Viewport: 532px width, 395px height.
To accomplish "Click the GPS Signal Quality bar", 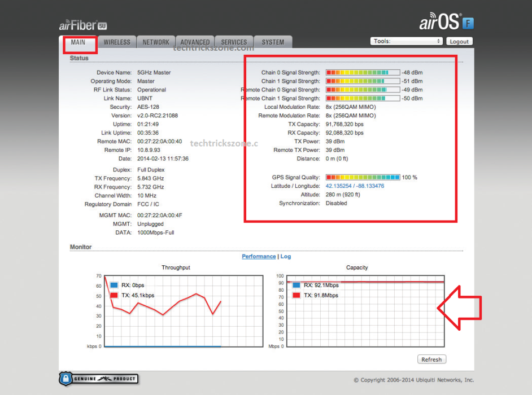I will tap(363, 177).
